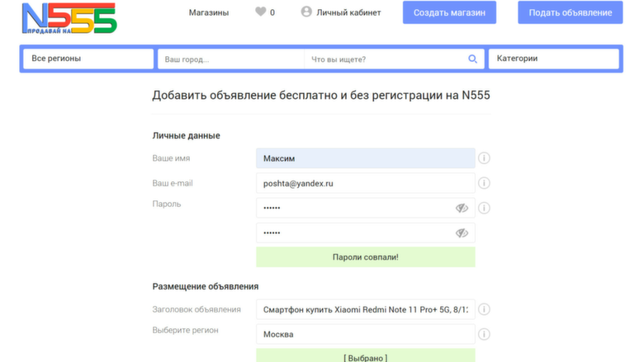Expand the 'Категории' dropdown
644x362 pixels.
[x=553, y=59]
